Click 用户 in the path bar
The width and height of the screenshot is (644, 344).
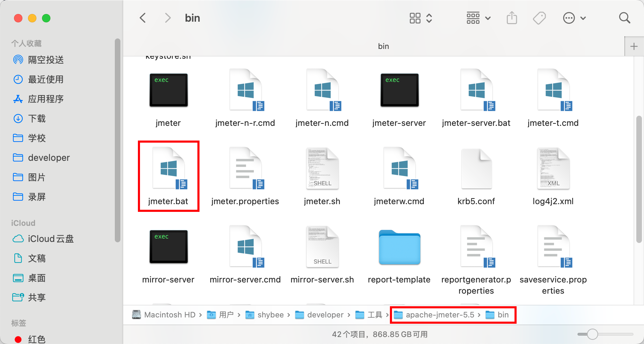pyautogui.click(x=220, y=315)
